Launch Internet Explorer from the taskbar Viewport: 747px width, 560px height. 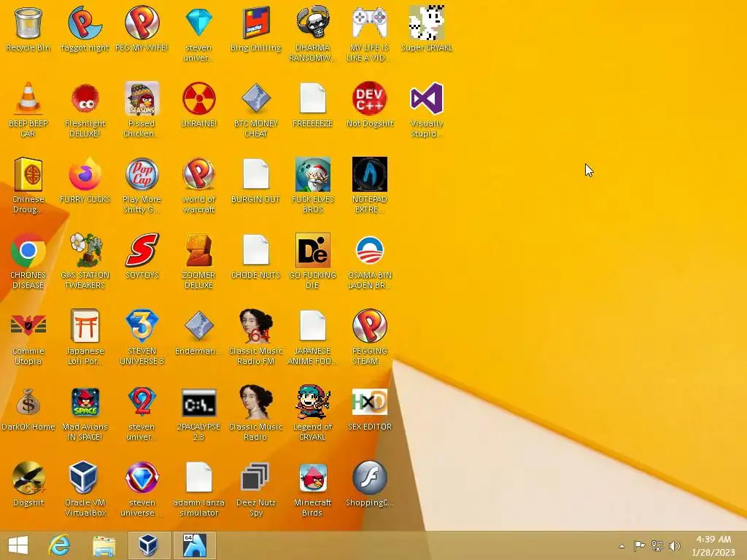[60, 545]
